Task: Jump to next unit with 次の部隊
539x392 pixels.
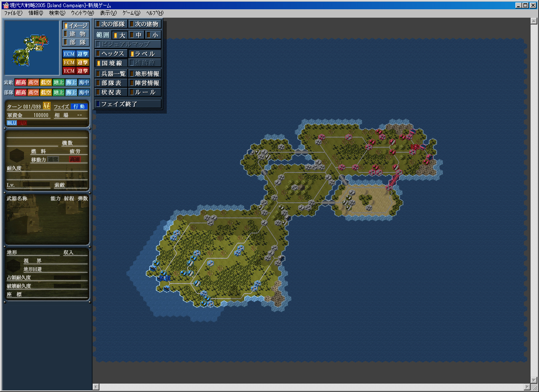Action: [x=111, y=24]
